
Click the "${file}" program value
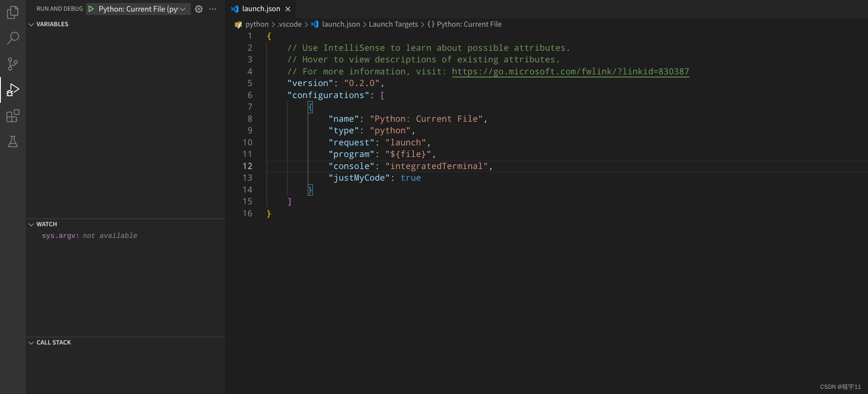tap(408, 154)
